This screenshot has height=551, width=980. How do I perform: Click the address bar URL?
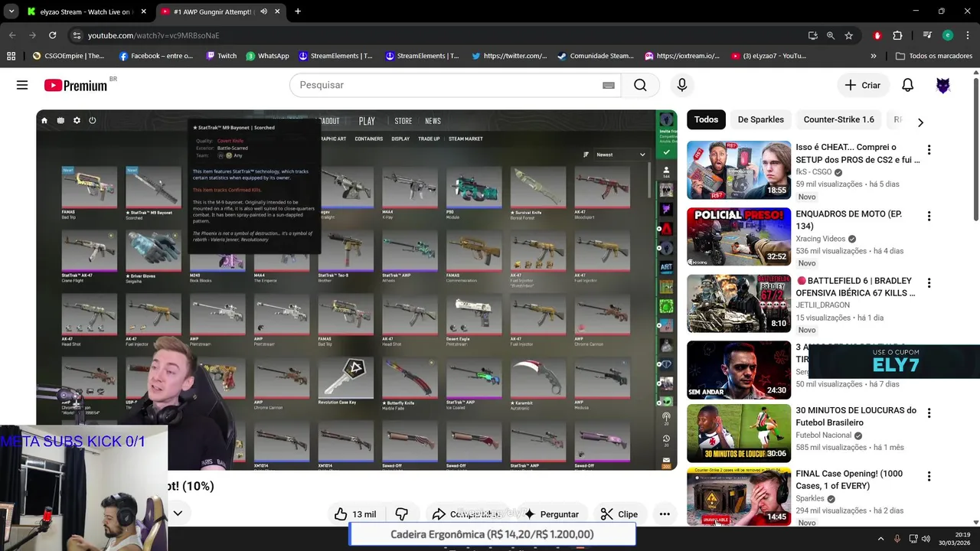[x=153, y=35]
